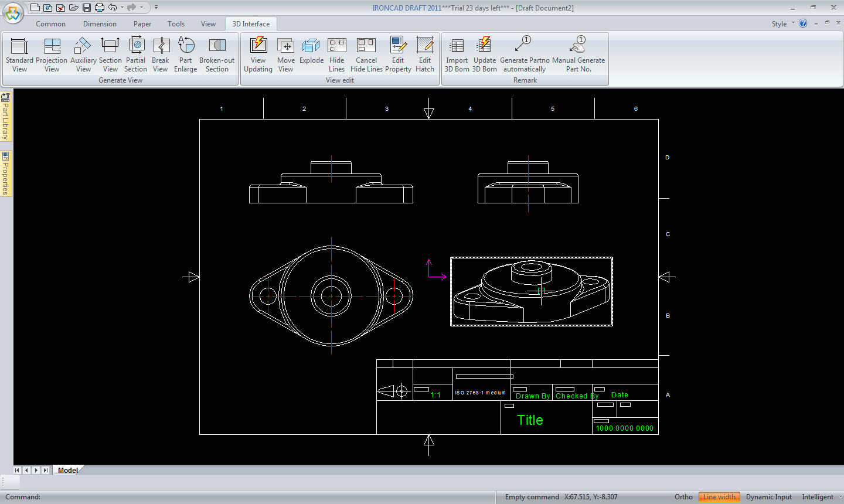The width and height of the screenshot is (844, 504).
Task: Go to the previous sheet tab
Action: pyautogui.click(x=26, y=470)
